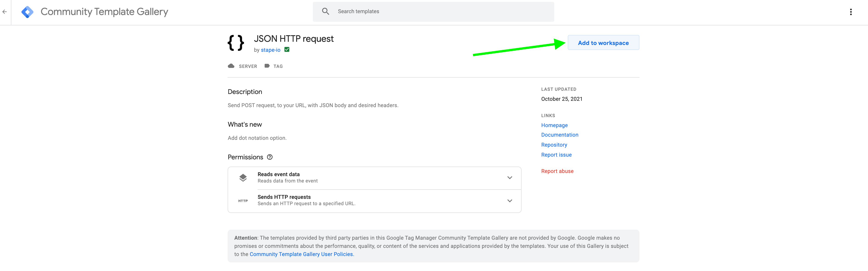868x271 pixels.
Task: Click the Permissions help circle icon
Action: 271,157
